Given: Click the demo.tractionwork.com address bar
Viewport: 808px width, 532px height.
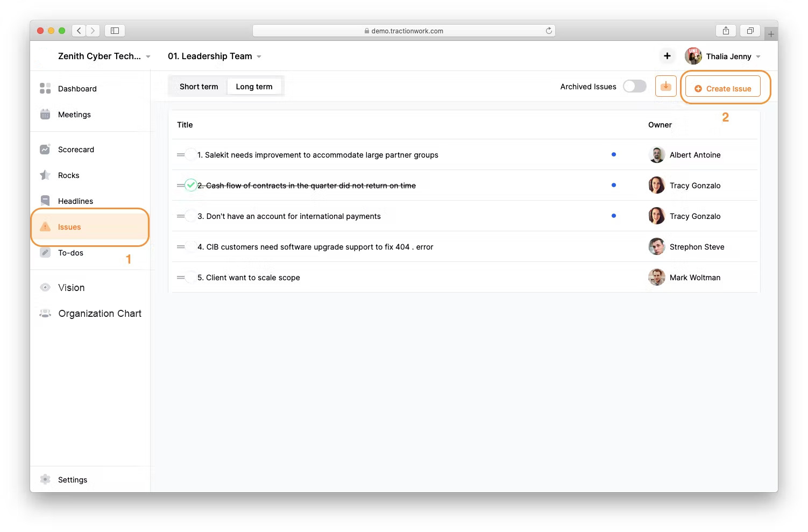Looking at the screenshot, I should 404,31.
